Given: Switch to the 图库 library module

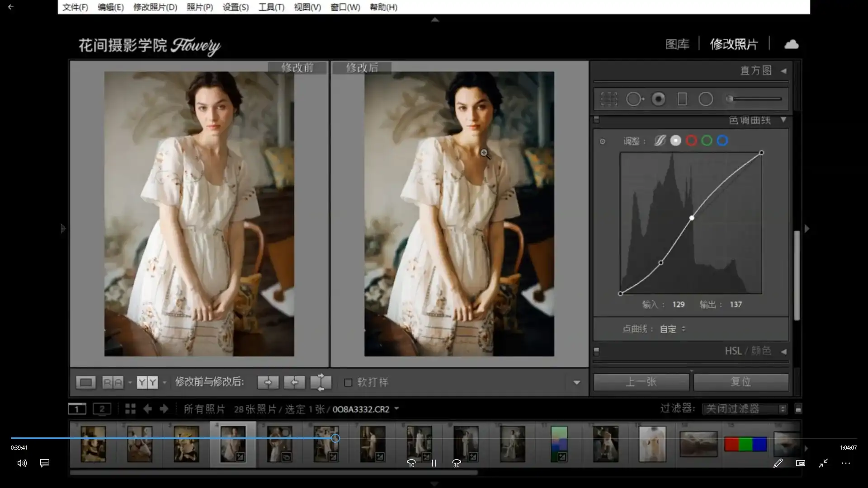Looking at the screenshot, I should click(x=677, y=44).
